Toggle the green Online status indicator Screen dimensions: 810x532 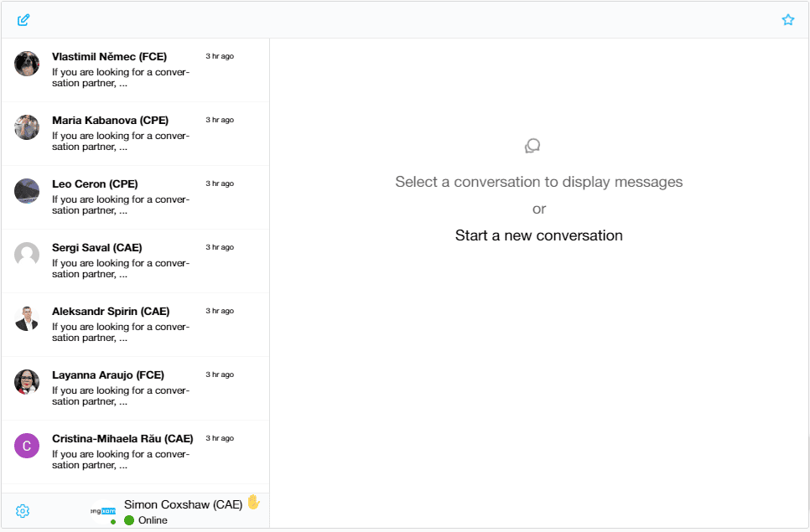129,520
